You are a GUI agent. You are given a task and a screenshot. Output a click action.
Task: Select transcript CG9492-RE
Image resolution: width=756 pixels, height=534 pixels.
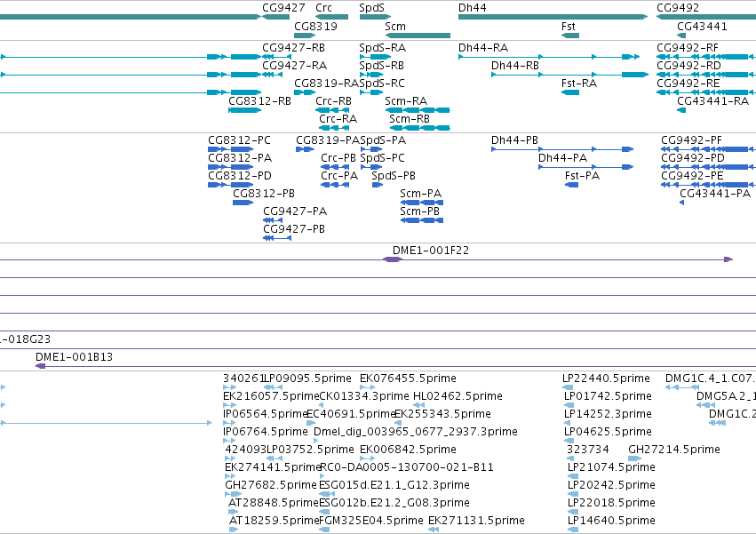(x=706, y=92)
